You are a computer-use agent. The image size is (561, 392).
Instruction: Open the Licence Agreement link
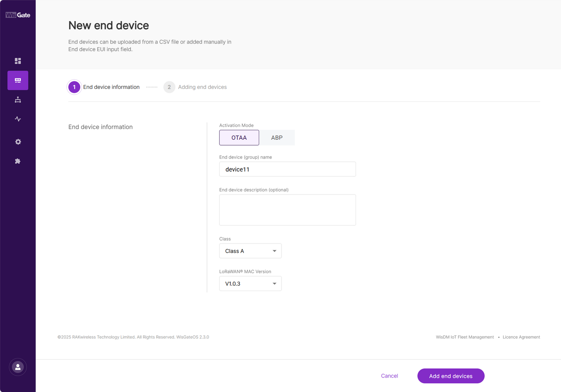(521, 337)
